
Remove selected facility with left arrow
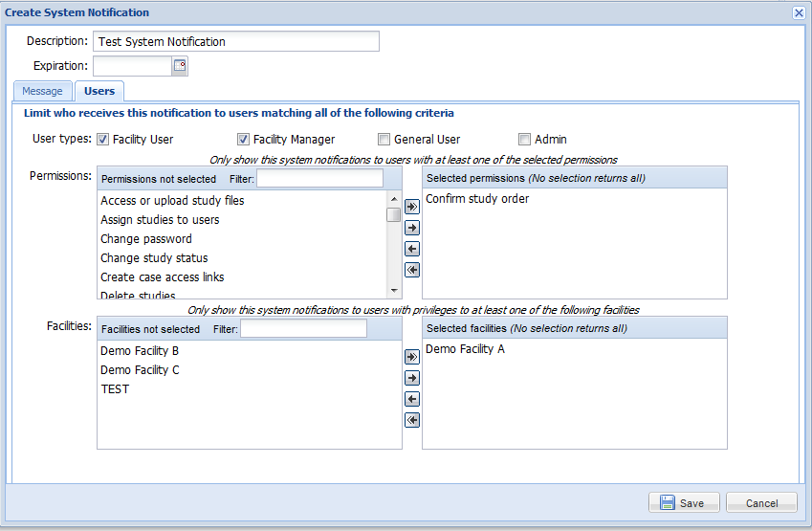click(411, 399)
